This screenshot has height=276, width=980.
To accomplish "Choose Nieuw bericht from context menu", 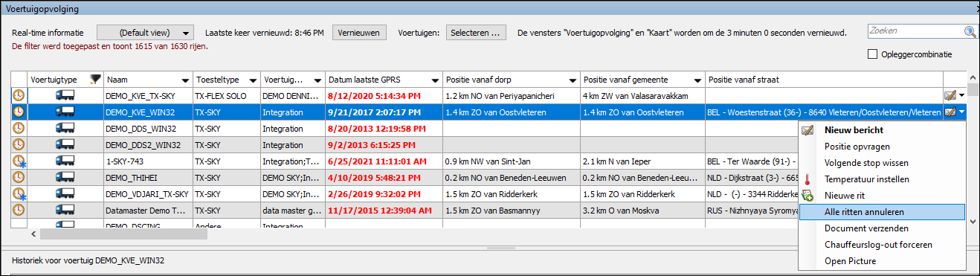I will point(882,130).
